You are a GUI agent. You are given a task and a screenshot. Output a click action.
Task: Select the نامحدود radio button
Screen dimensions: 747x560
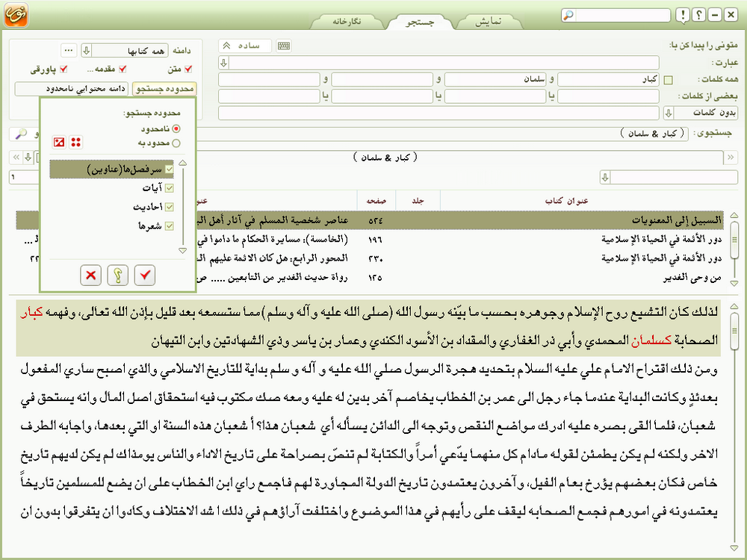[x=176, y=128]
